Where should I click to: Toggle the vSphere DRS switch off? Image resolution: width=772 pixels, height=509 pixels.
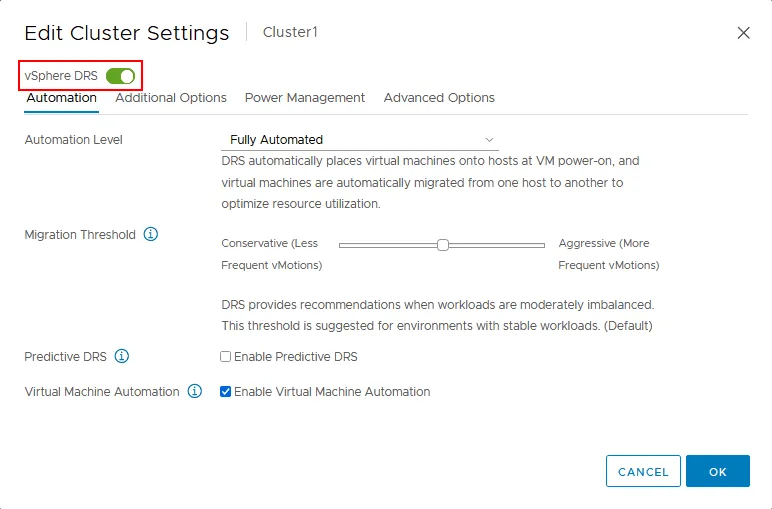click(120, 76)
